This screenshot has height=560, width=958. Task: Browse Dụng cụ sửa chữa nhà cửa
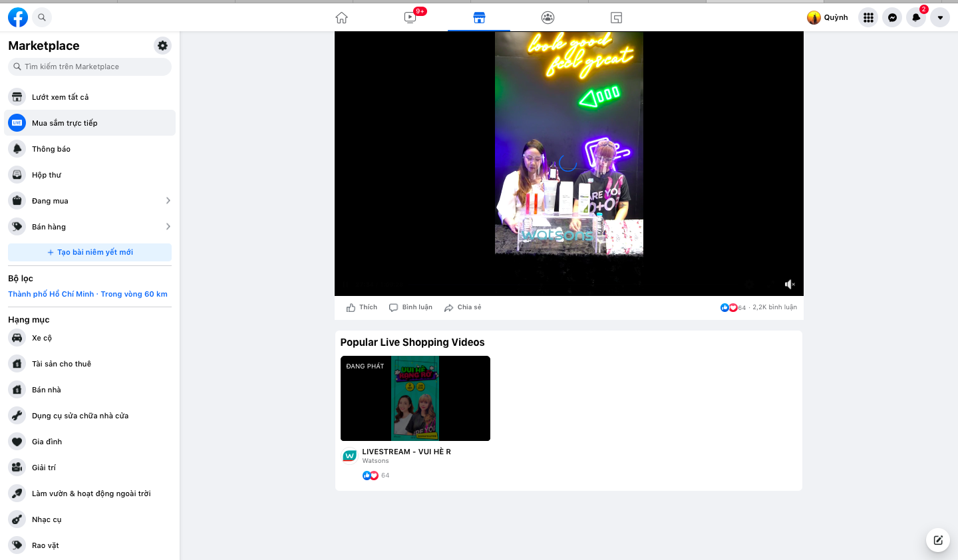click(90, 416)
